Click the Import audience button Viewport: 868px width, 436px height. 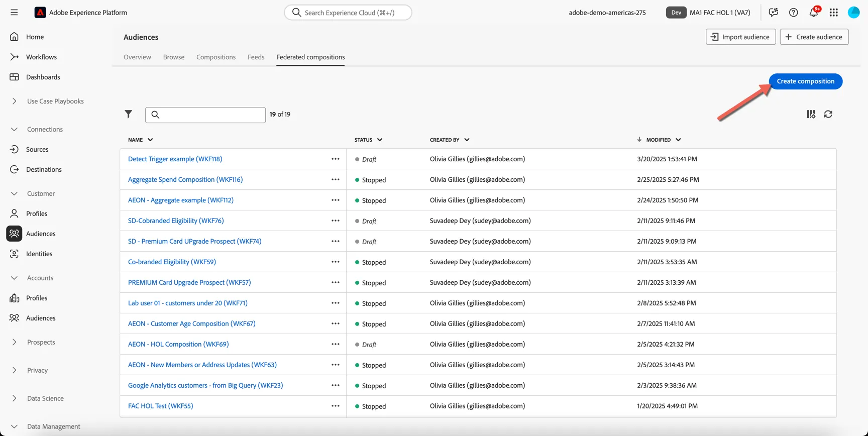point(740,37)
